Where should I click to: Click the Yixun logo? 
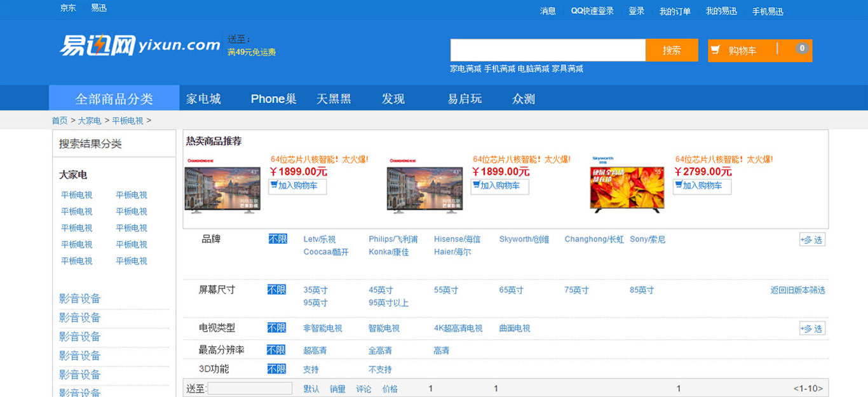click(x=140, y=45)
